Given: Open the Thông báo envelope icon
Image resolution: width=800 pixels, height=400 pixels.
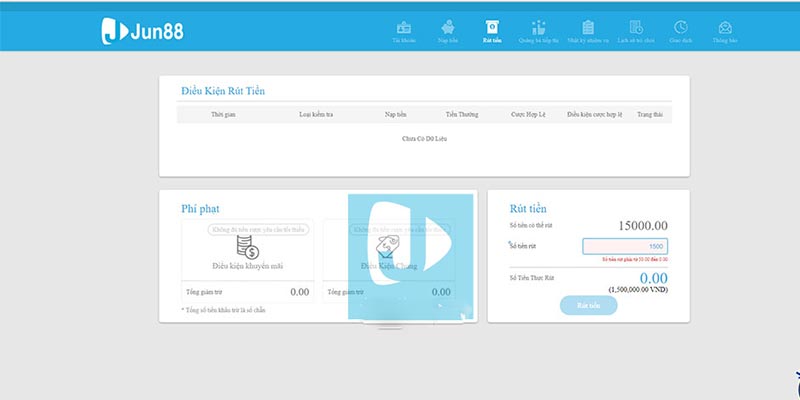Looking at the screenshot, I should 724,28.
